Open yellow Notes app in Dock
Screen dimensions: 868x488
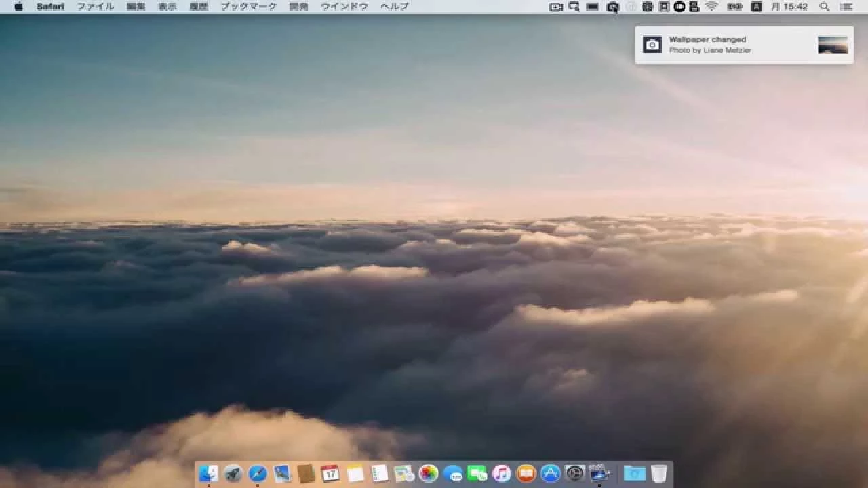coord(355,473)
